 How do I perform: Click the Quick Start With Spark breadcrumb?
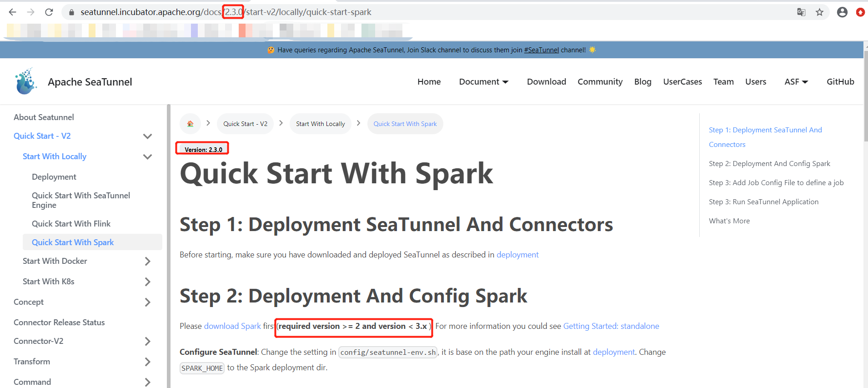[x=405, y=124]
